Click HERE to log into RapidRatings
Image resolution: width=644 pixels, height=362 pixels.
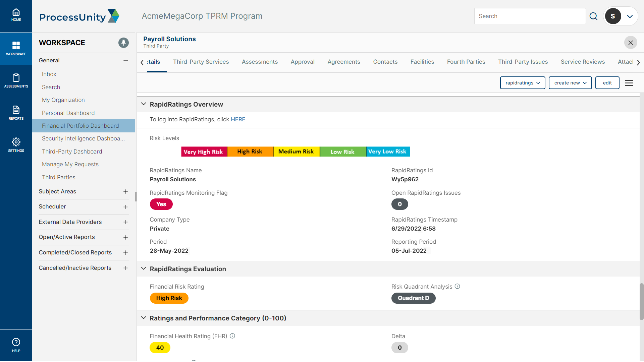(238, 119)
